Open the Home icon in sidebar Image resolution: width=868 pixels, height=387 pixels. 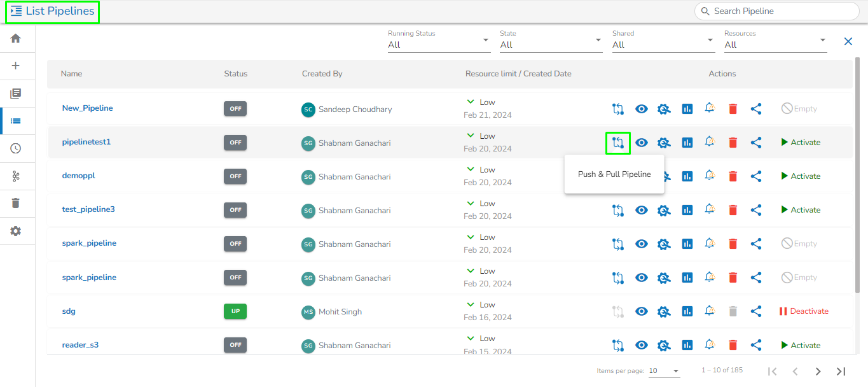coord(16,38)
